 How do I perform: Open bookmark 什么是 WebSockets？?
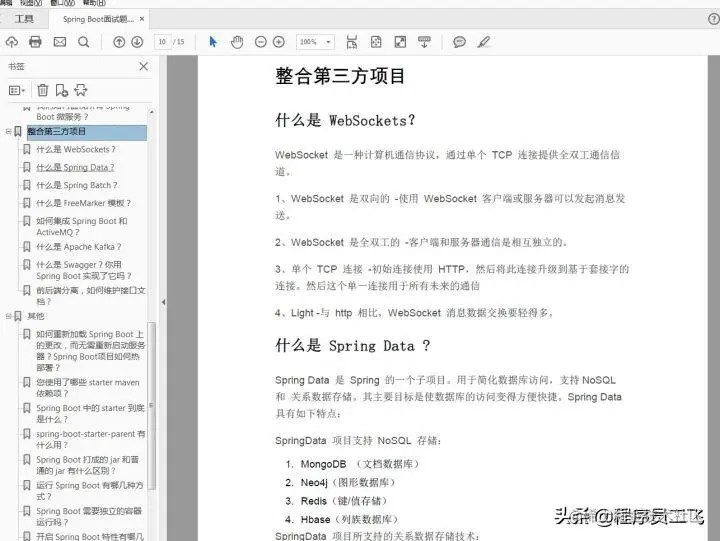tap(76, 149)
